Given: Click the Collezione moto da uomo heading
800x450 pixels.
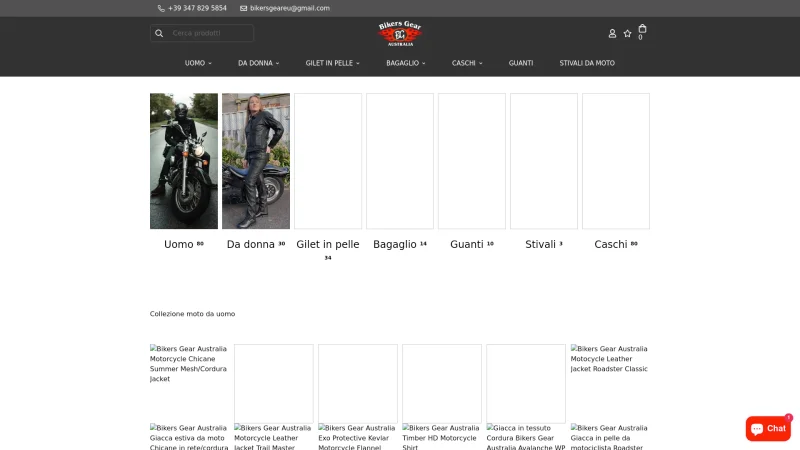Looking at the screenshot, I should tap(192, 314).
